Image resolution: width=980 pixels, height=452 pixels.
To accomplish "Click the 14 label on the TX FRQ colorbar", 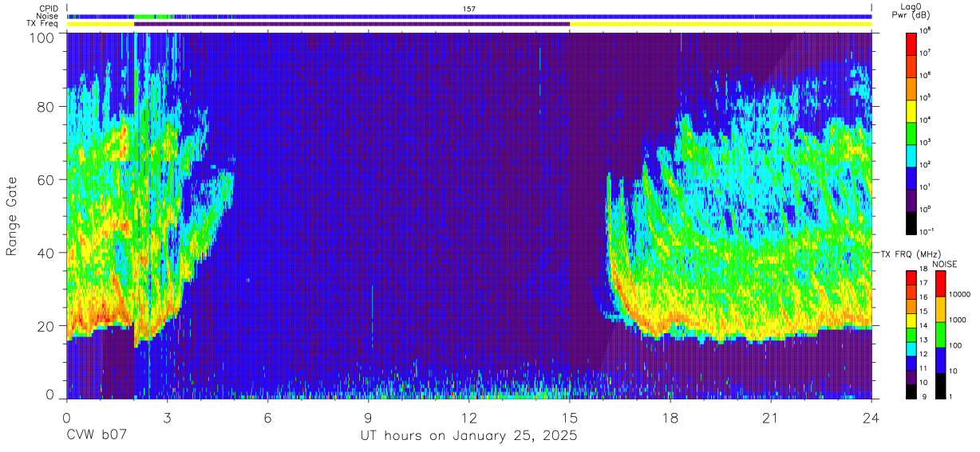I will pos(924,327).
